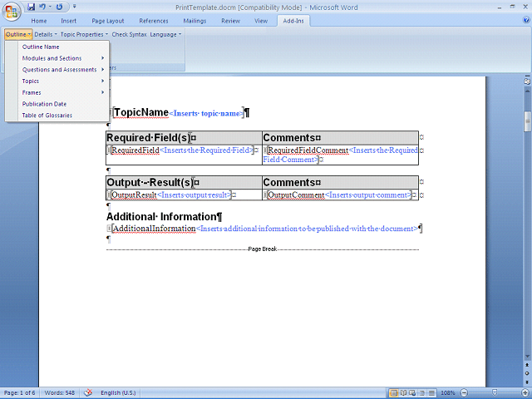Click the OutputResult cell text

(x=134, y=195)
